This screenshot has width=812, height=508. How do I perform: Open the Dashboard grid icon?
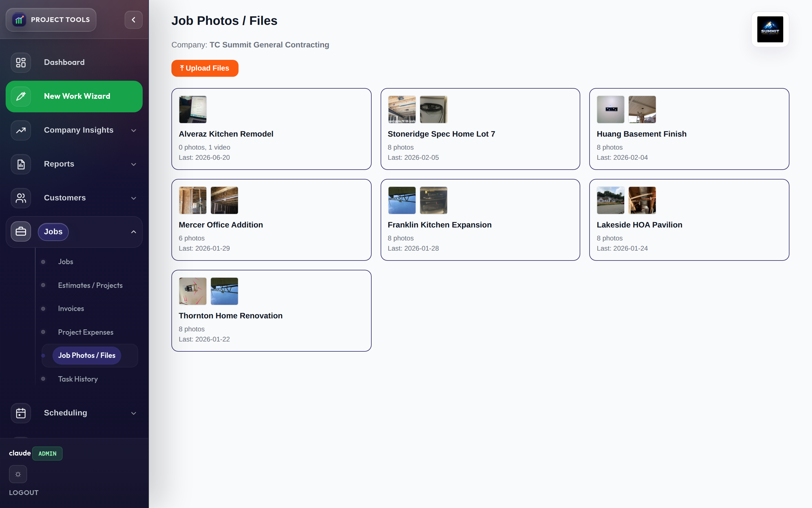pyautogui.click(x=21, y=62)
